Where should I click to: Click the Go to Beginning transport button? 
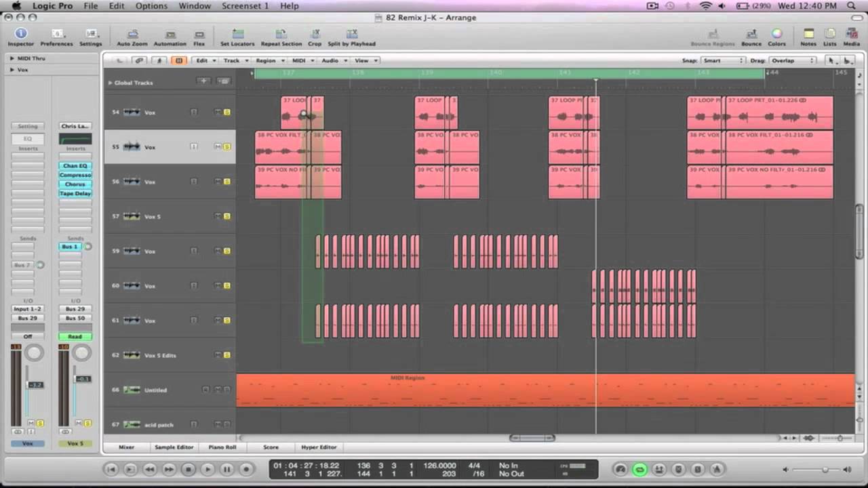111,469
